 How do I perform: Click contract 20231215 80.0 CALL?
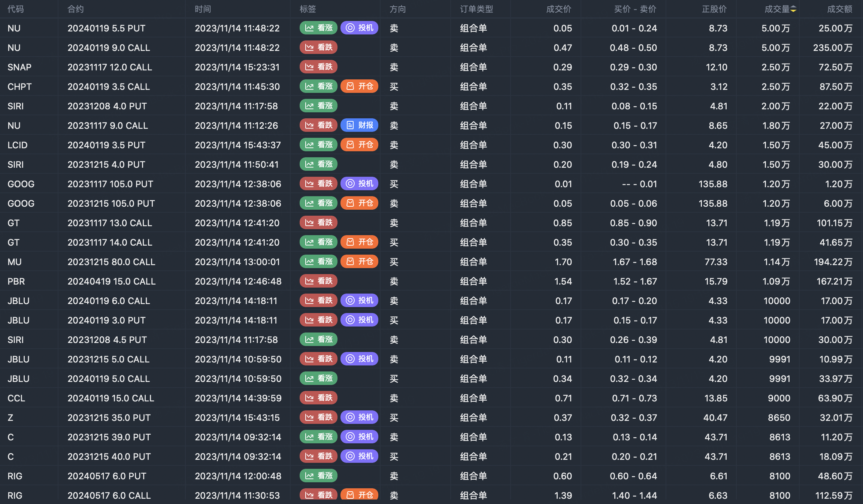click(x=111, y=262)
